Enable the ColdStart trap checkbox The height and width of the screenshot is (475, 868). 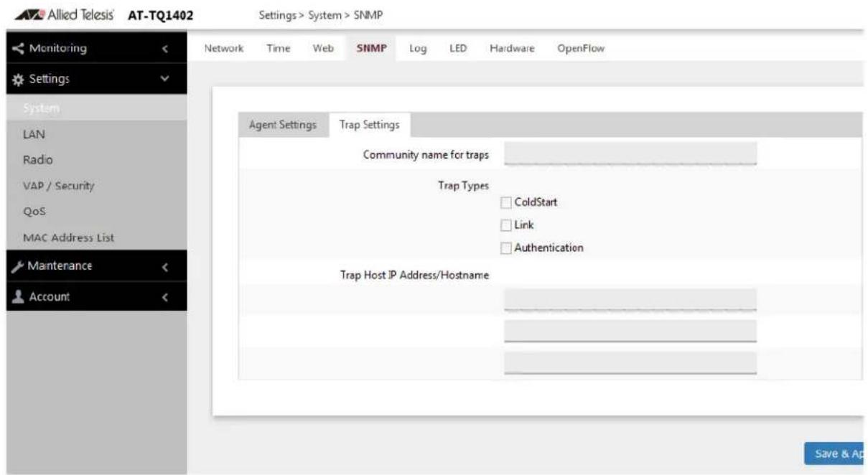507,202
